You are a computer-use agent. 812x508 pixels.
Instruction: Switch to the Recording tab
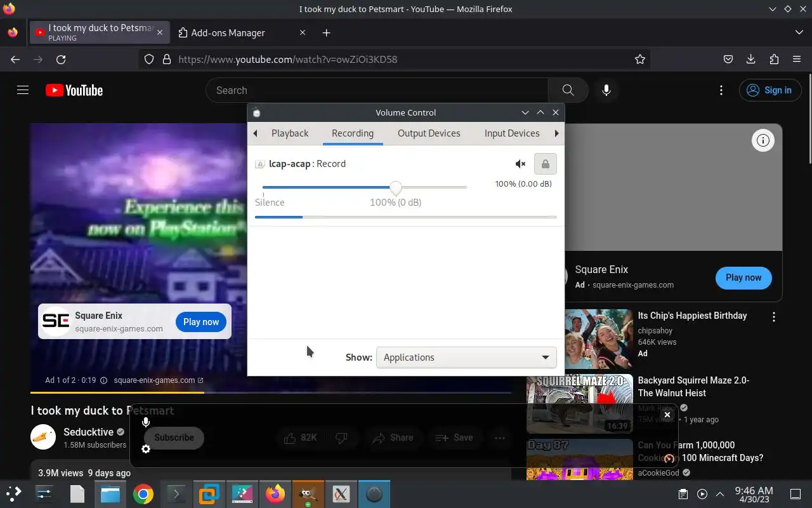click(x=353, y=133)
